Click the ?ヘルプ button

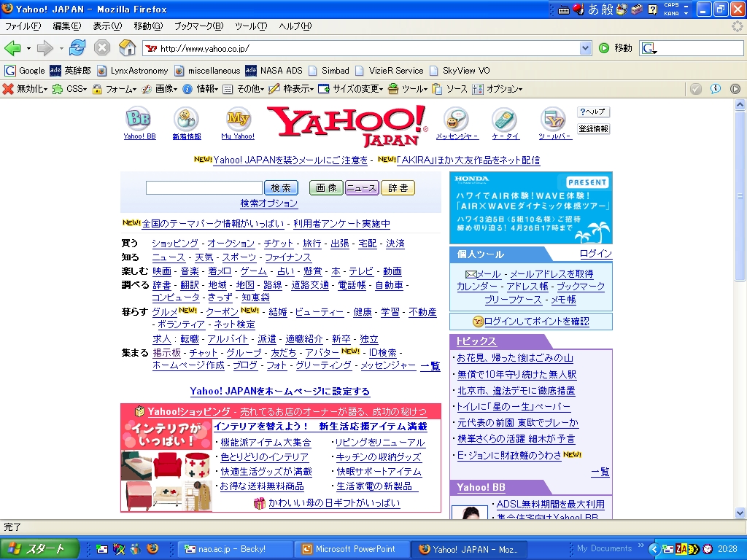[x=593, y=112]
